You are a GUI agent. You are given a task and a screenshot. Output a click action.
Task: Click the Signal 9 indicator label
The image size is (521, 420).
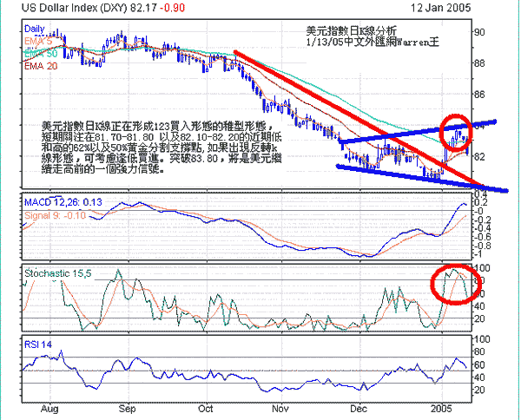point(54,214)
